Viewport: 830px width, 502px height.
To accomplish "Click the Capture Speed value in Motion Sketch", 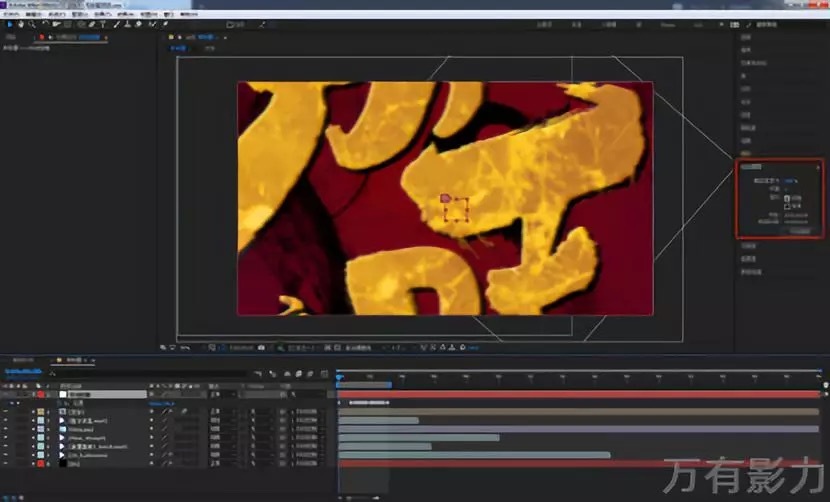I will click(790, 181).
